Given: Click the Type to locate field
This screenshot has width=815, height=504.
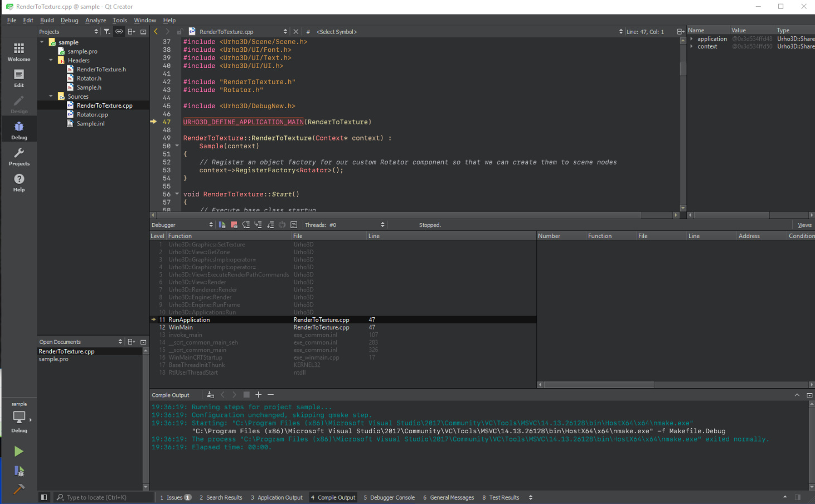Looking at the screenshot, I should [x=103, y=497].
